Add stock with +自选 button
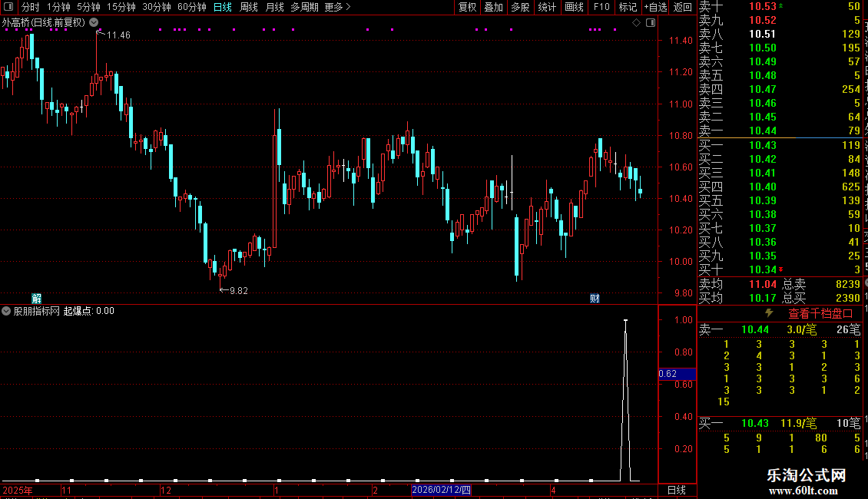 pyautogui.click(x=656, y=7)
